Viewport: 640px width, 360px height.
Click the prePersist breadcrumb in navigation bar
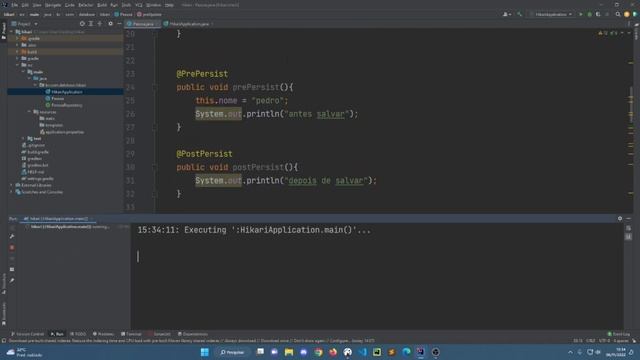tap(149, 14)
